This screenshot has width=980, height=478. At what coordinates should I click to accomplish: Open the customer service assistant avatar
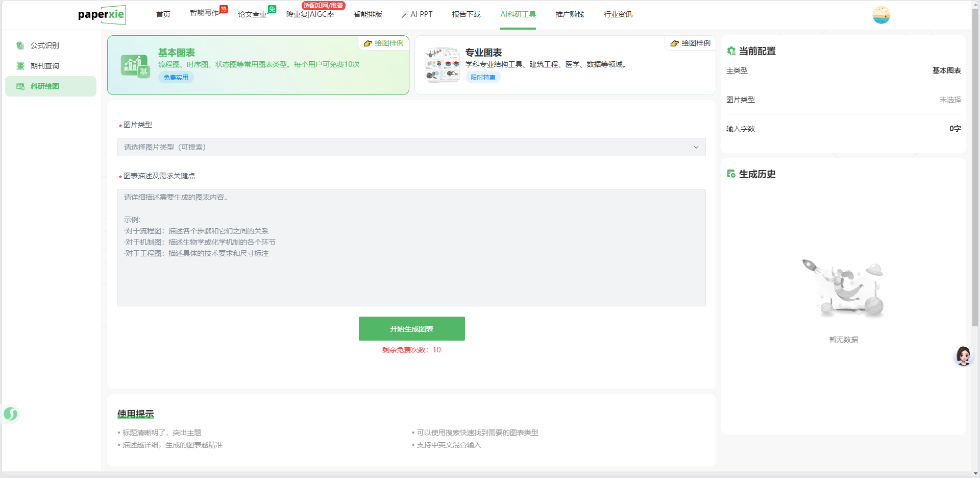pyautogui.click(x=963, y=356)
